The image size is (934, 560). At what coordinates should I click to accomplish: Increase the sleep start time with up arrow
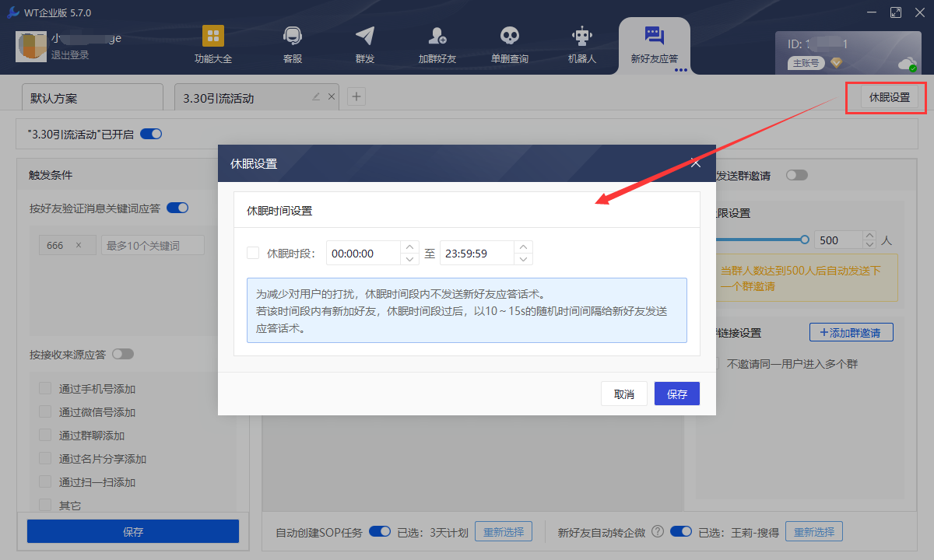tap(410, 247)
